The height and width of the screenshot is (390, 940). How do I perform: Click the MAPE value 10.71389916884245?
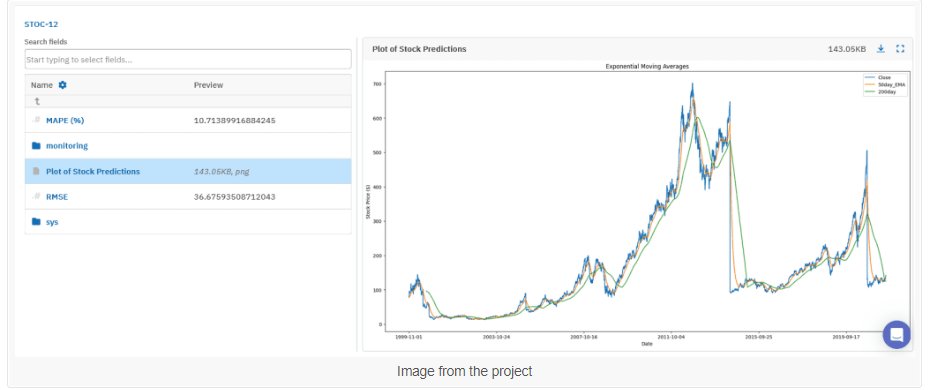click(x=234, y=120)
